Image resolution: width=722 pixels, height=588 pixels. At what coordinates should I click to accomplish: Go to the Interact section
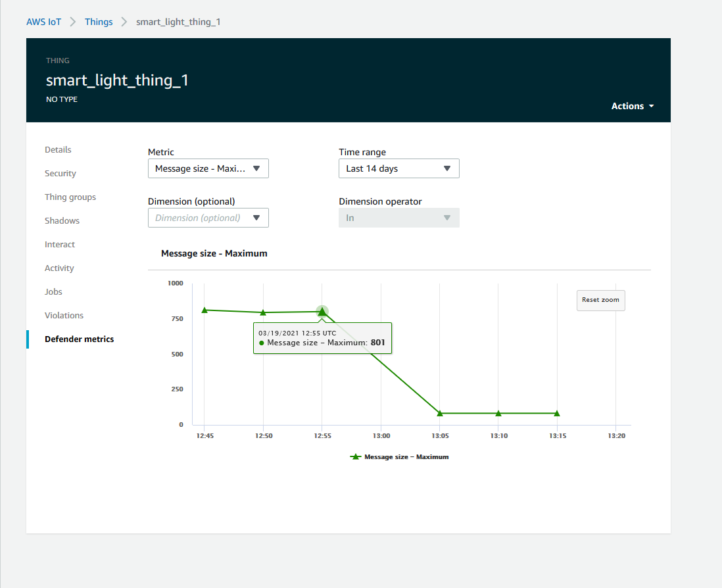pos(59,244)
